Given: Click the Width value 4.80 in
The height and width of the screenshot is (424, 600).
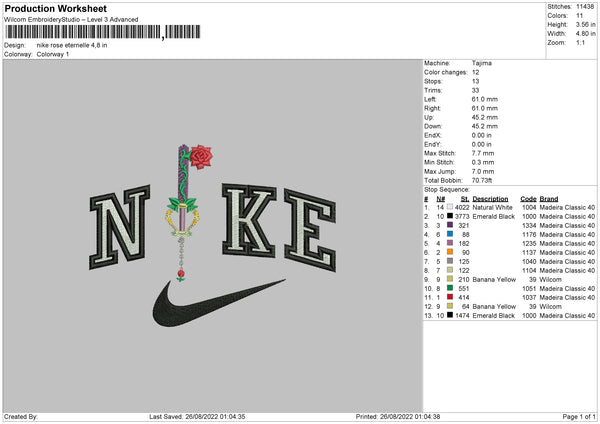Looking at the screenshot, I should [x=585, y=34].
